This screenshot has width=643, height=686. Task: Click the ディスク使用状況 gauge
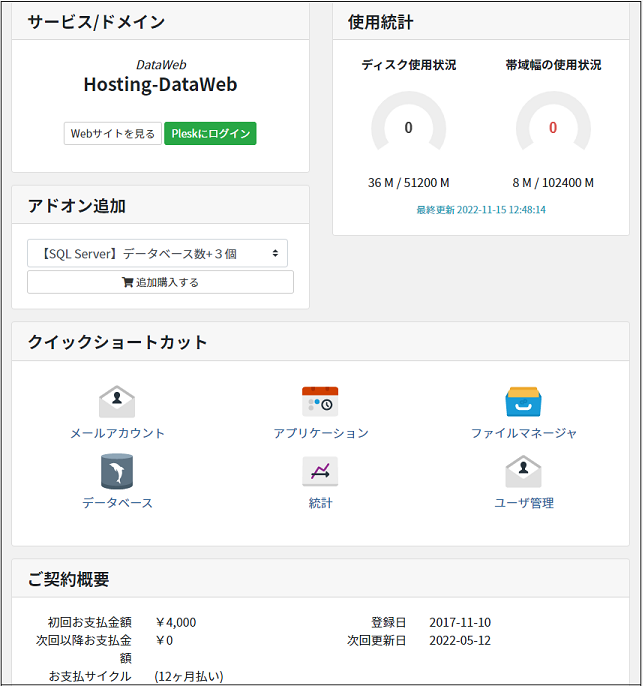coord(409,122)
